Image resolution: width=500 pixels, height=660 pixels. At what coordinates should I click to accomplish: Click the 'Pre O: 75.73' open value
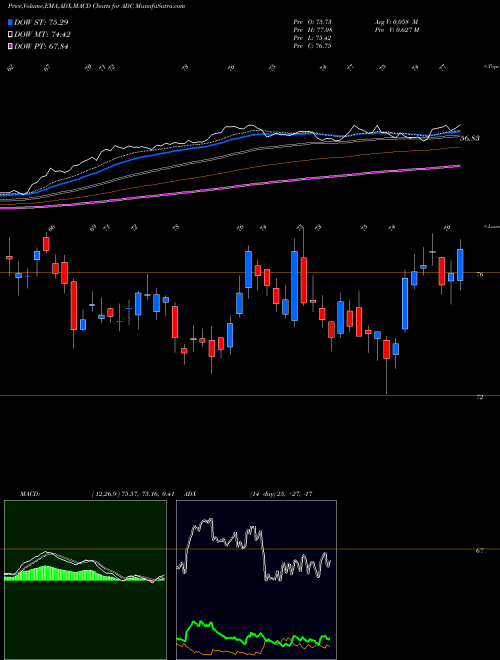click(312, 22)
